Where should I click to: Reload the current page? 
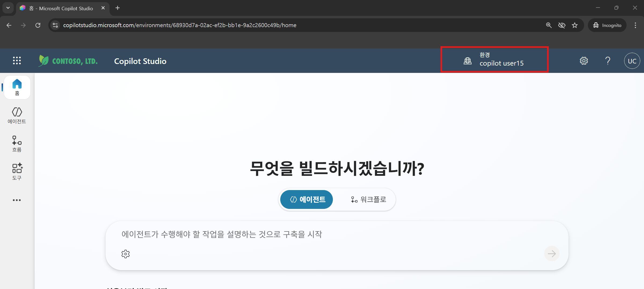point(38,25)
